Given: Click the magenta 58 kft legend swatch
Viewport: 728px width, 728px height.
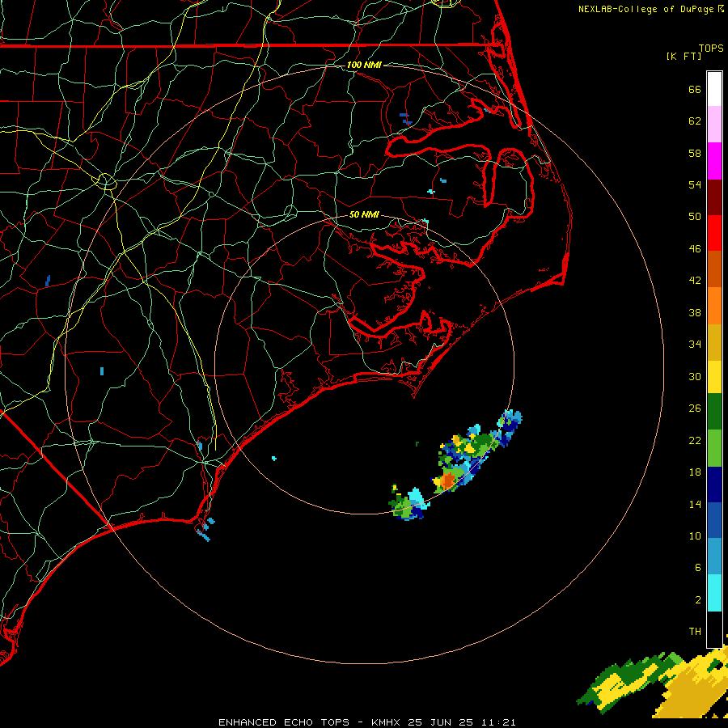Looking at the screenshot, I should click(x=714, y=161).
